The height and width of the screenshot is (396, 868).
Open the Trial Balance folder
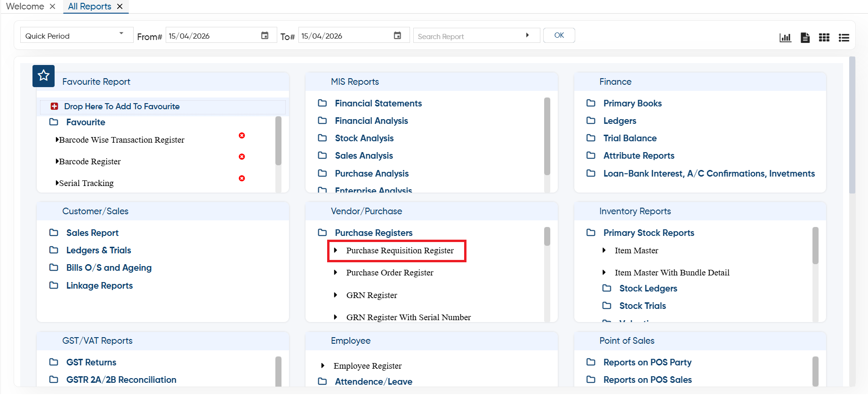630,138
